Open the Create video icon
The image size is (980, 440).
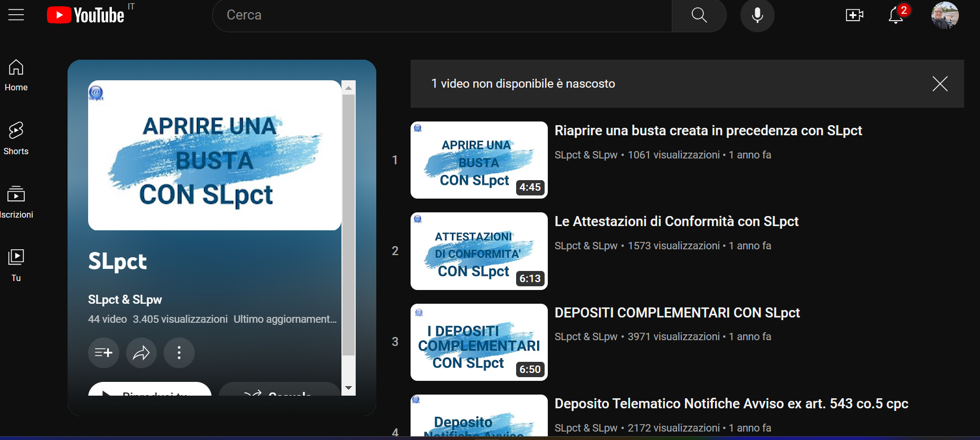854,15
